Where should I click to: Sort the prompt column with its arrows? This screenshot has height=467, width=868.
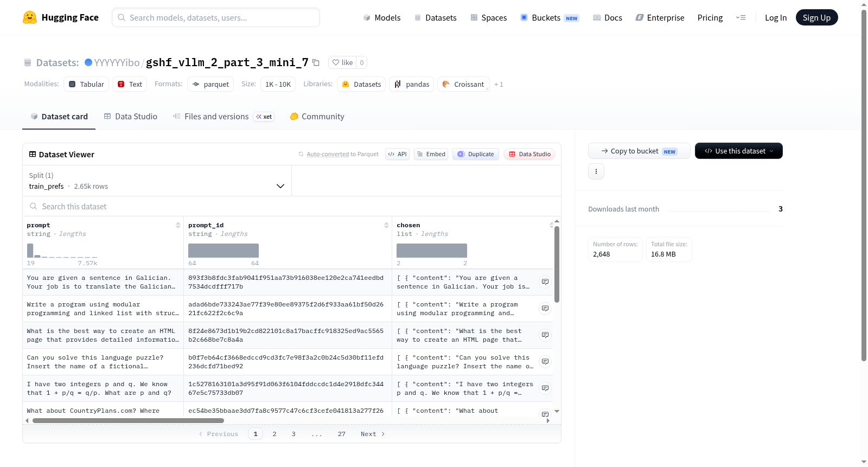pyautogui.click(x=178, y=225)
